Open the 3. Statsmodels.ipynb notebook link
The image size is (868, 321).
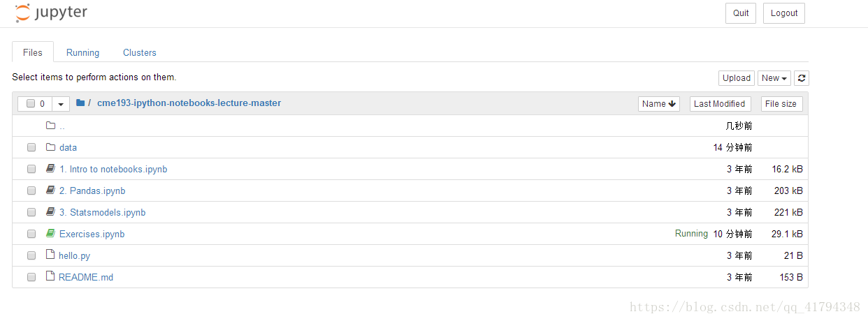(x=103, y=212)
